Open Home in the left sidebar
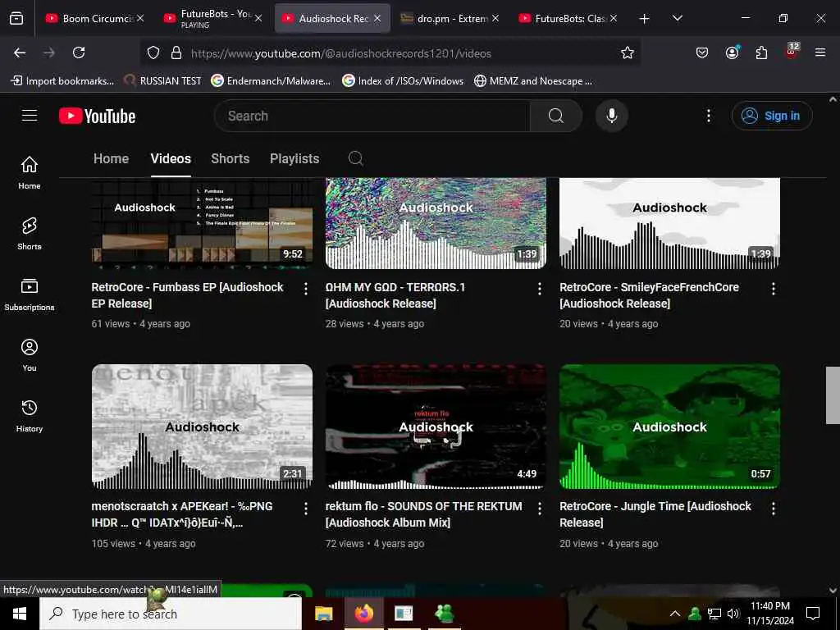The image size is (840, 630). click(x=30, y=172)
